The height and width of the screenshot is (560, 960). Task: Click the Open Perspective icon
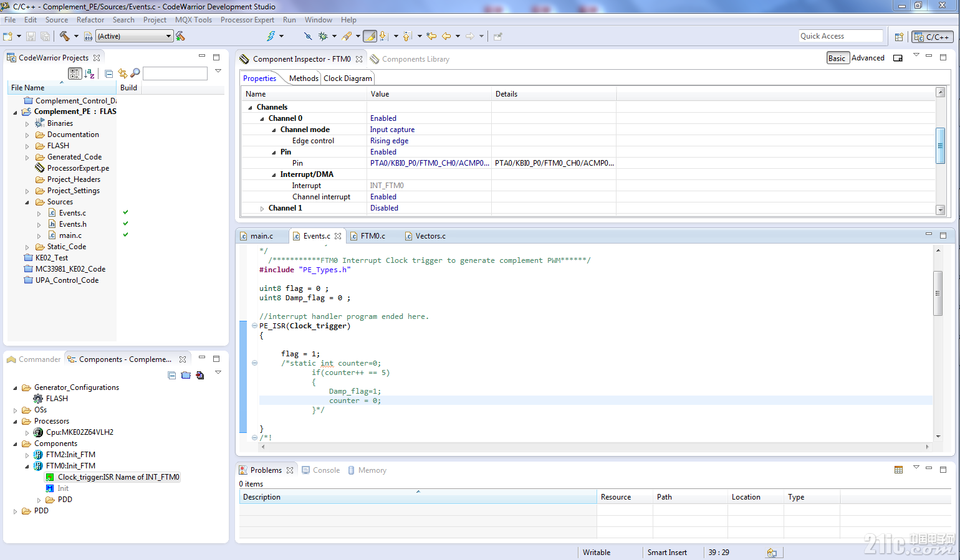point(899,37)
